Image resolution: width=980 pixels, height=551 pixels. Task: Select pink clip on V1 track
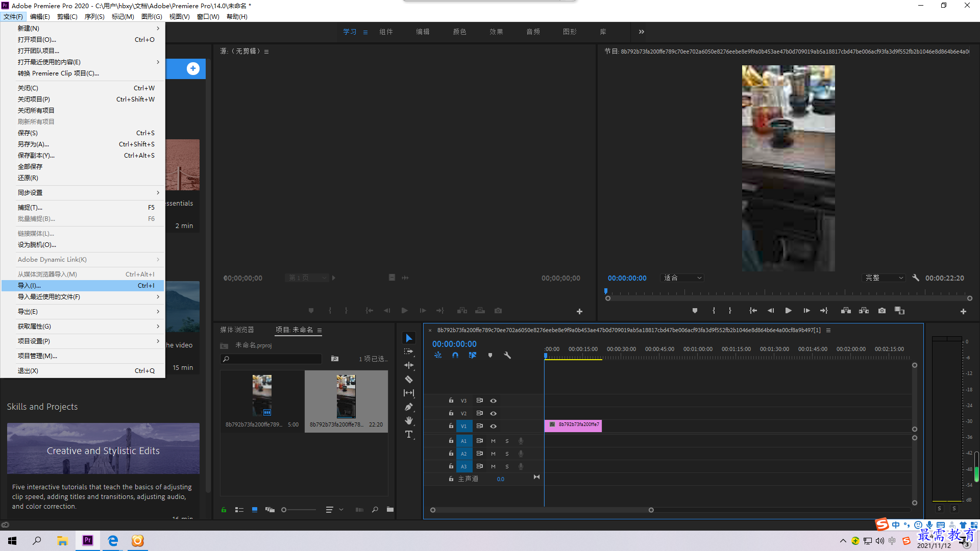click(x=573, y=426)
